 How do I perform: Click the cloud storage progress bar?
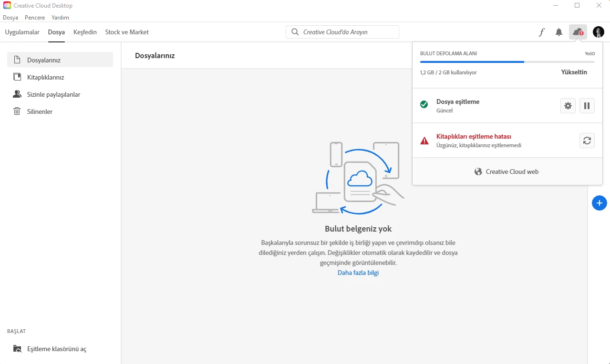coord(507,62)
